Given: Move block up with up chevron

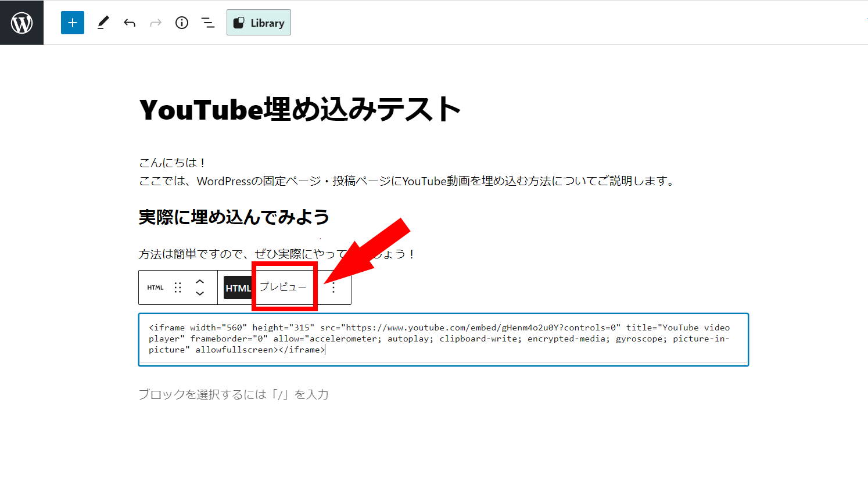Looking at the screenshot, I should click(x=200, y=281).
